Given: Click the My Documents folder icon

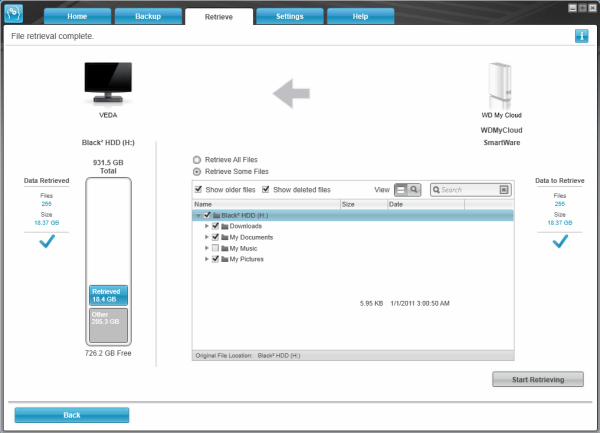Looking at the screenshot, I should click(225, 238).
